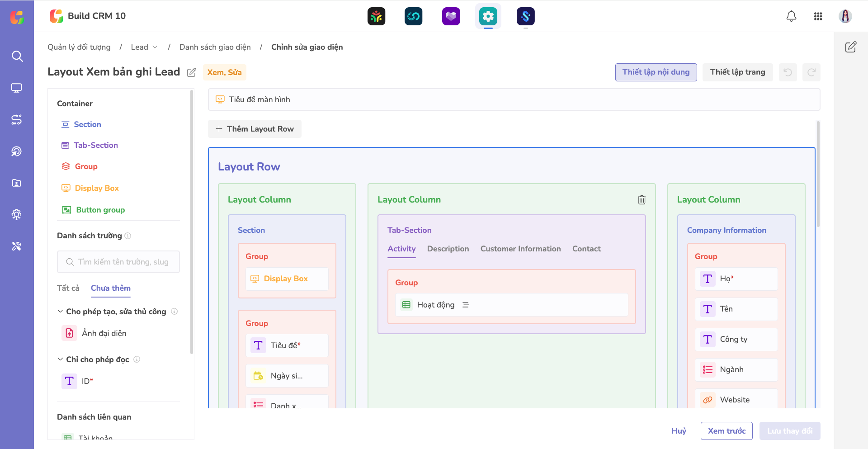Click the undo arrow button
This screenshot has width=868, height=449.
click(x=788, y=72)
